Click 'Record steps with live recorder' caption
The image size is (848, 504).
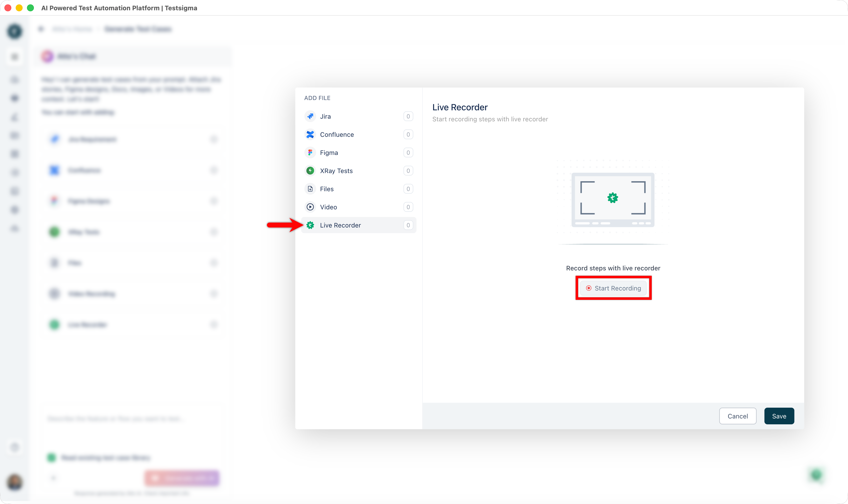[613, 268]
